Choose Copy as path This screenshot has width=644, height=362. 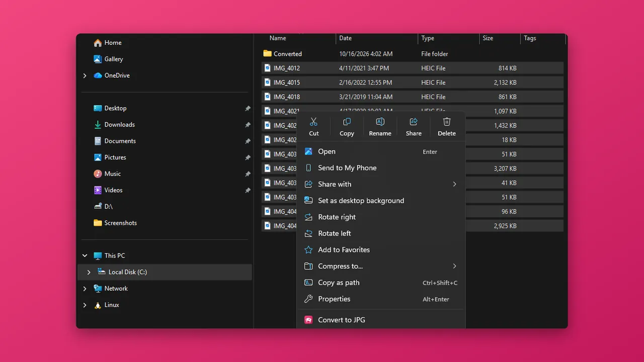point(381,283)
